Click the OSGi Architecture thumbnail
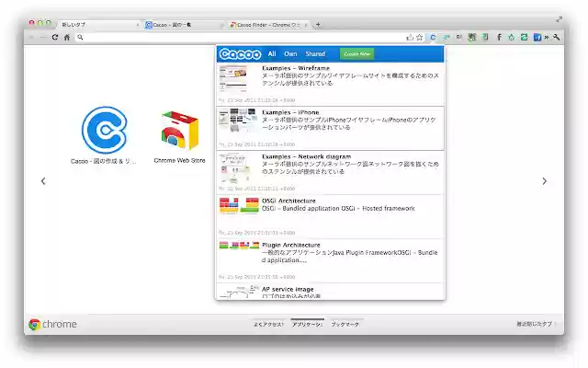The image size is (588, 368). point(239,205)
